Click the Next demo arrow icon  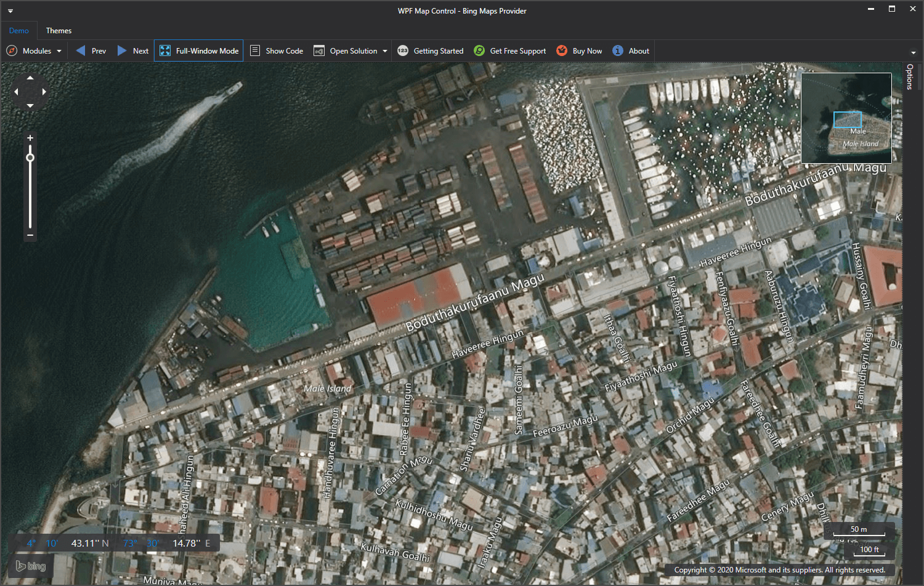(x=121, y=50)
